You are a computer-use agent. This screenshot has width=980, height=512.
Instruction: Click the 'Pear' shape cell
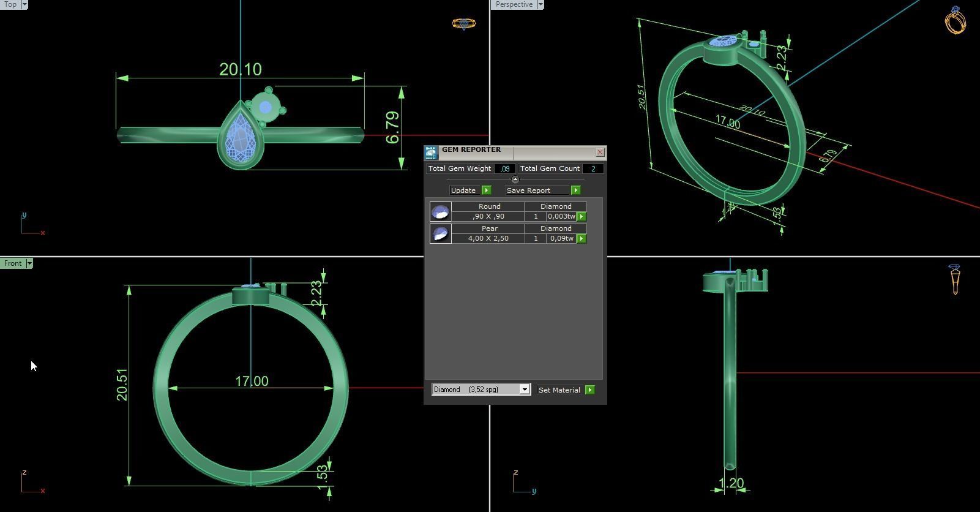point(489,228)
